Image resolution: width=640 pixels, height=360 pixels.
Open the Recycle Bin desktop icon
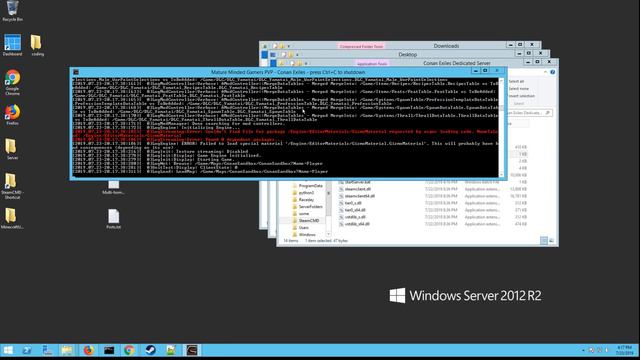[x=12, y=11]
